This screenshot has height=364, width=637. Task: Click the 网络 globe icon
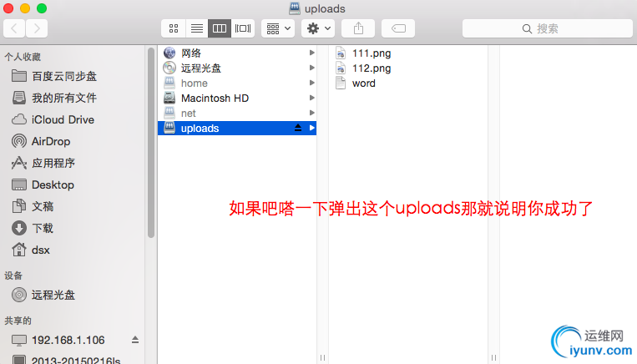pyautogui.click(x=169, y=53)
